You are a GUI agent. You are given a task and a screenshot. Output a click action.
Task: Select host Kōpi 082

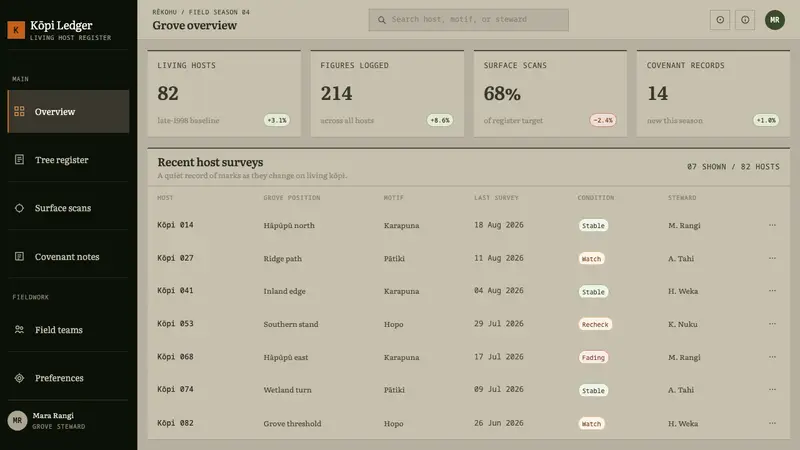(175, 423)
